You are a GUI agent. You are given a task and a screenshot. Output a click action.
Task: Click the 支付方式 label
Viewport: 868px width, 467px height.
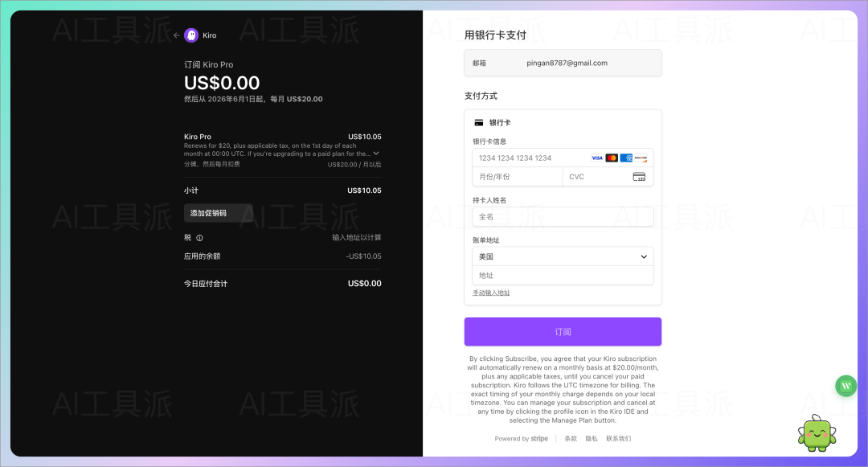tap(481, 96)
